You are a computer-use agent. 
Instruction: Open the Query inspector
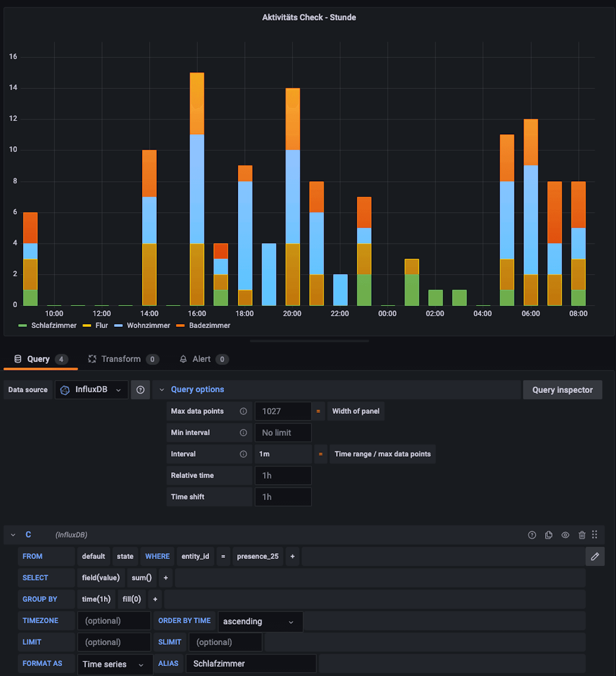click(x=562, y=390)
